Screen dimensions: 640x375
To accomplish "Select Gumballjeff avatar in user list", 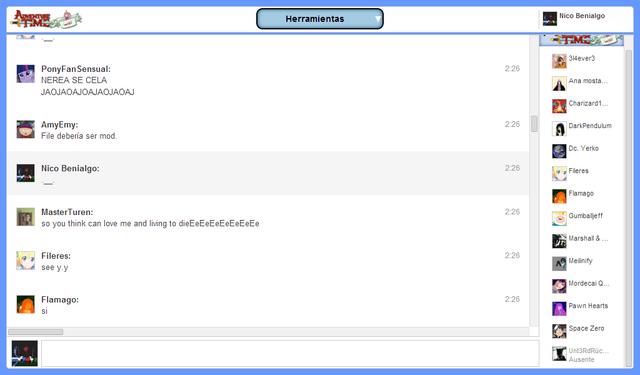I will click(559, 218).
